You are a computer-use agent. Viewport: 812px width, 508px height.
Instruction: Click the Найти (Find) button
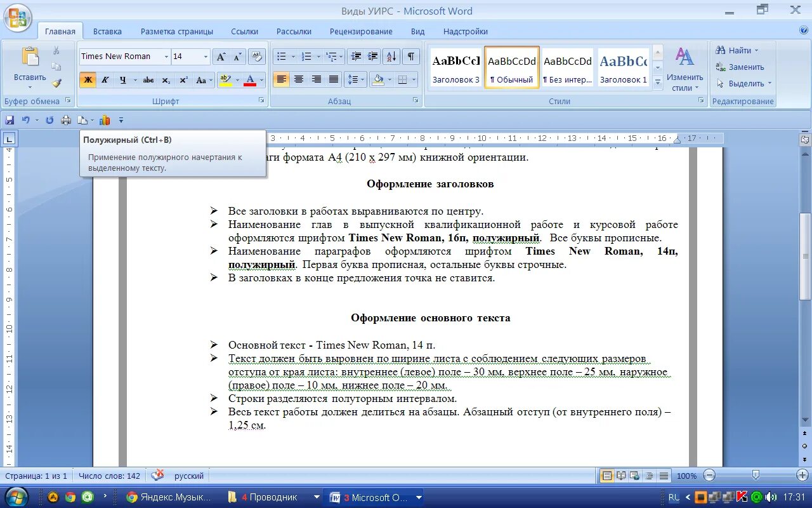(736, 50)
